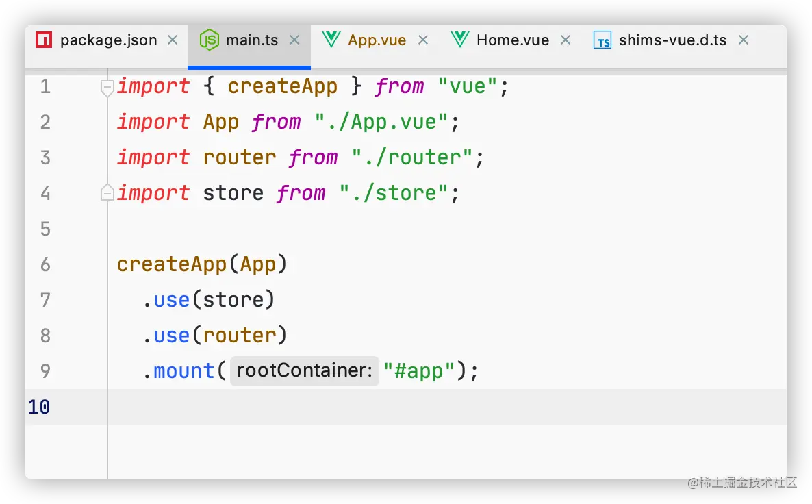
Task: Close the App.vue tab
Action: 423,40
